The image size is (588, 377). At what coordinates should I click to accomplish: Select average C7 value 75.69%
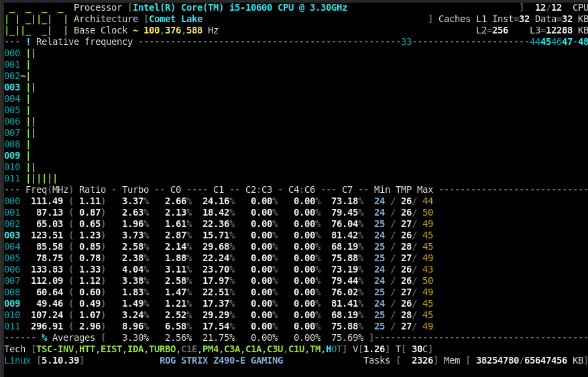click(x=347, y=337)
